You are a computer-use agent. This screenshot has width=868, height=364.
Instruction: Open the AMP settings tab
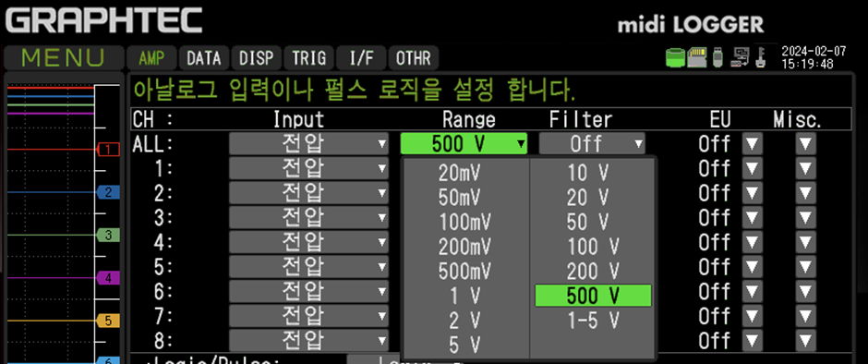click(151, 57)
